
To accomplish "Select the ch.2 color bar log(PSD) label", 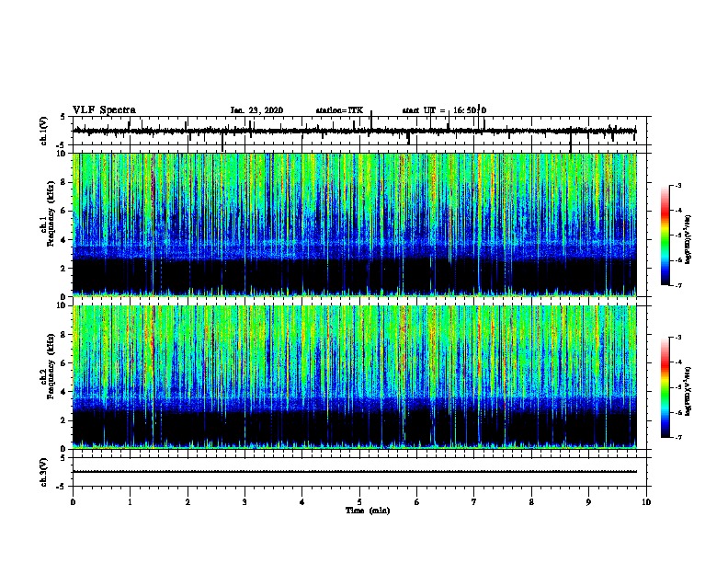I will 688,391.
